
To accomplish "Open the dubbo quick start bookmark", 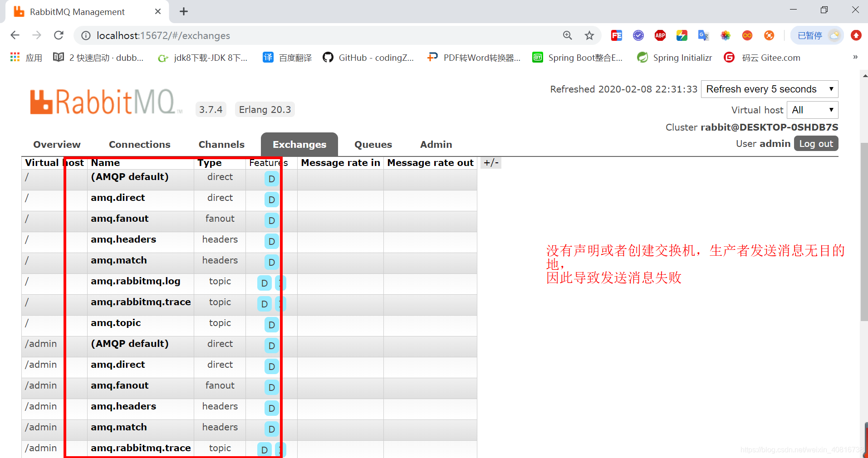I will pyautogui.click(x=98, y=58).
